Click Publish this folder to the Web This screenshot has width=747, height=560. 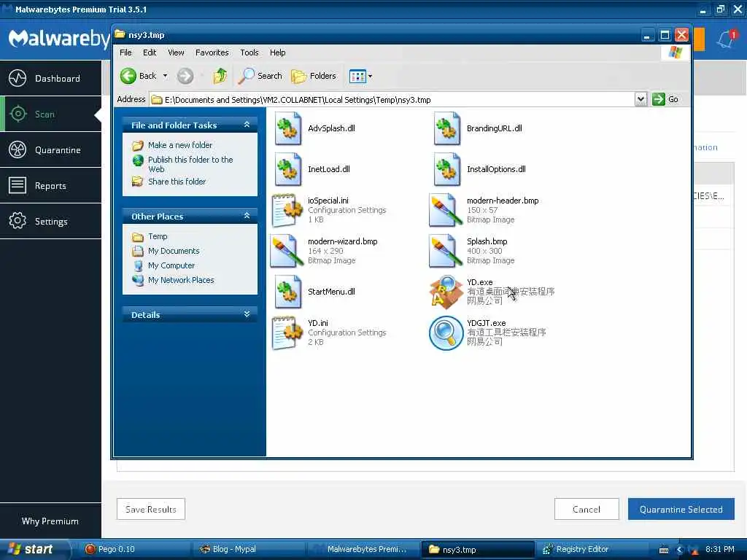190,164
